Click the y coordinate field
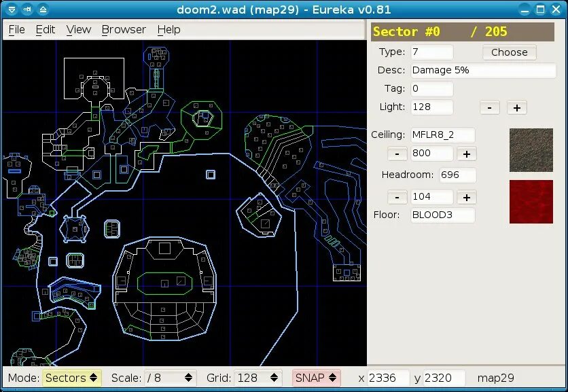This screenshot has height=392, width=568. (444, 378)
